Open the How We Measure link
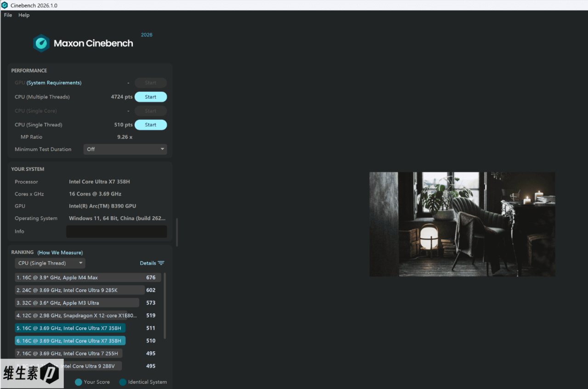The image size is (588, 389). point(60,253)
